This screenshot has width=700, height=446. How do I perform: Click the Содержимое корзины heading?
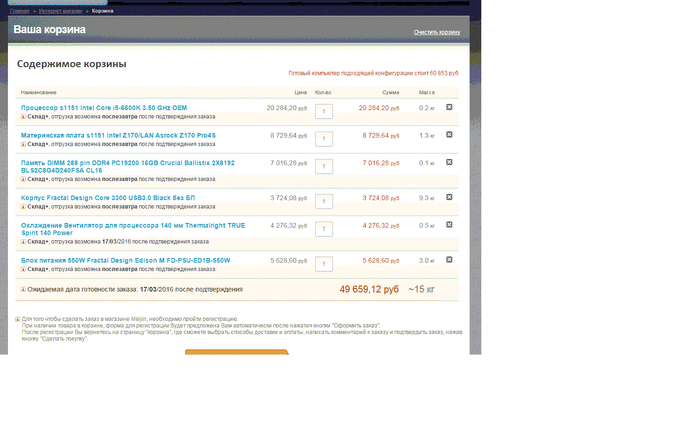(71, 64)
